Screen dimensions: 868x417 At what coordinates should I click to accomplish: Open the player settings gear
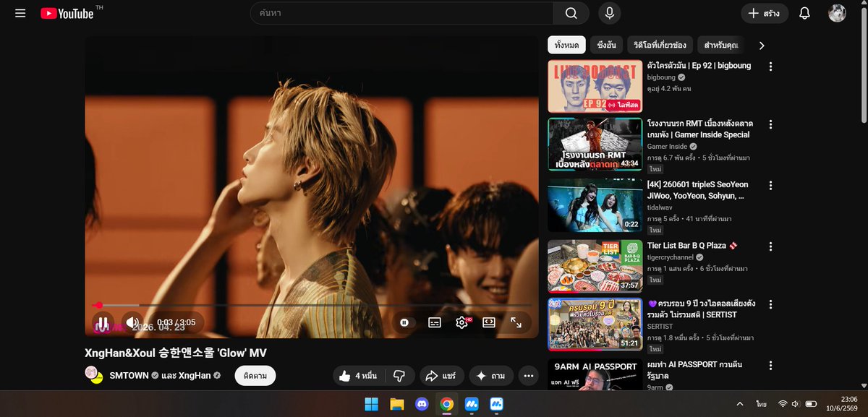pos(461,322)
